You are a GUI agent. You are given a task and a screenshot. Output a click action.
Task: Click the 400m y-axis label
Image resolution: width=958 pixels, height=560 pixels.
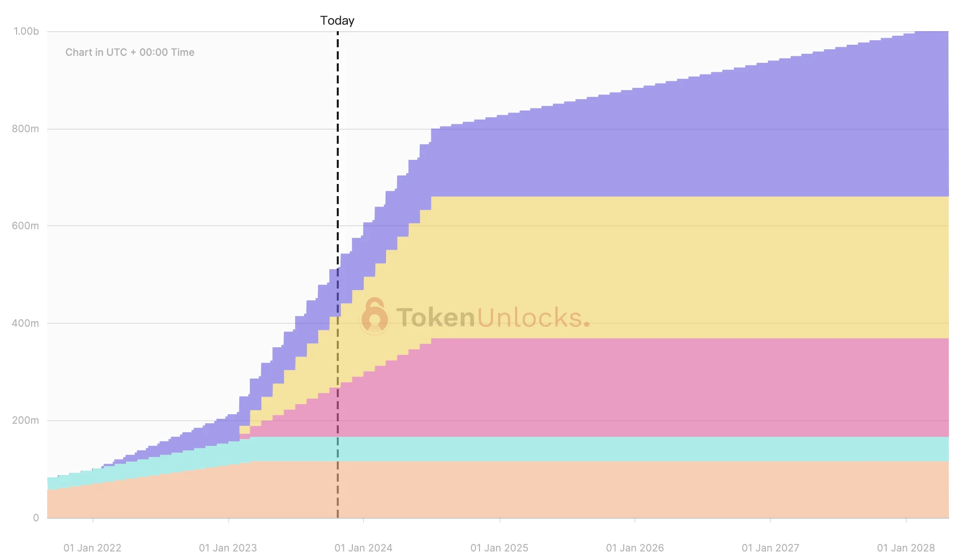tap(26, 323)
